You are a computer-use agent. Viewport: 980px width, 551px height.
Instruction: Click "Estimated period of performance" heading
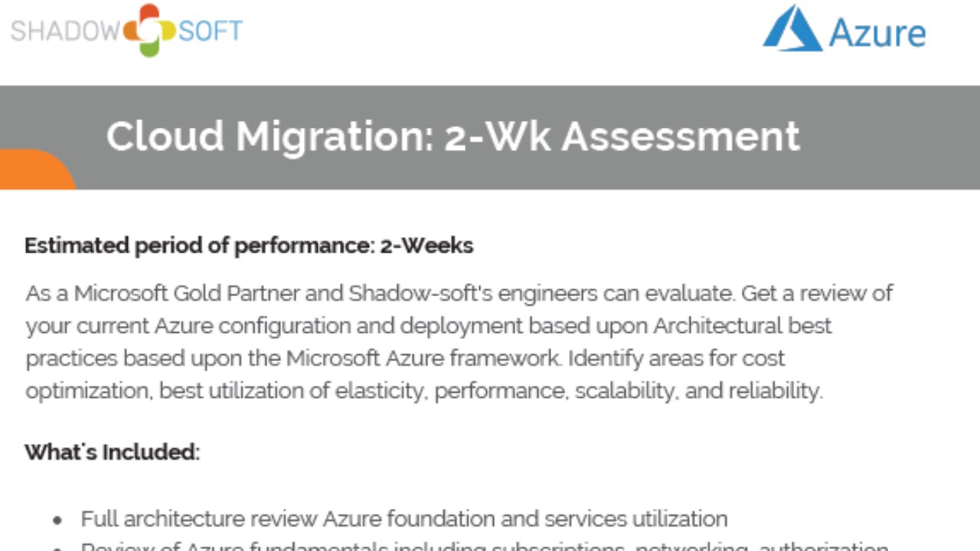point(198,246)
